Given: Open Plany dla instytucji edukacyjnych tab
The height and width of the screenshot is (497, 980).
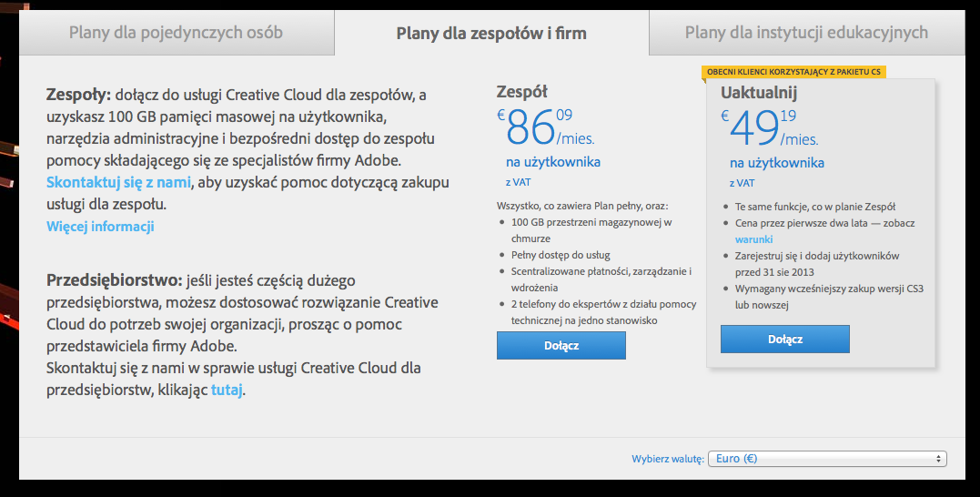Looking at the screenshot, I should [806, 33].
